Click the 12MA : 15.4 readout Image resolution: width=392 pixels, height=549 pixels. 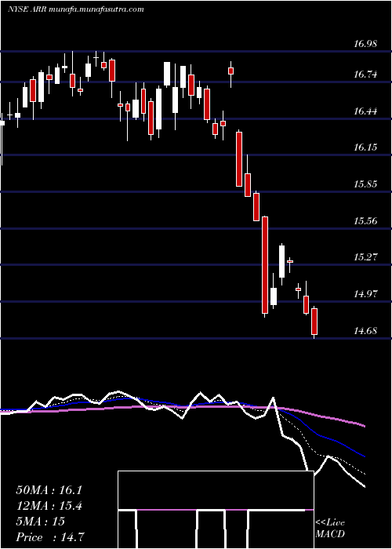tap(49, 506)
